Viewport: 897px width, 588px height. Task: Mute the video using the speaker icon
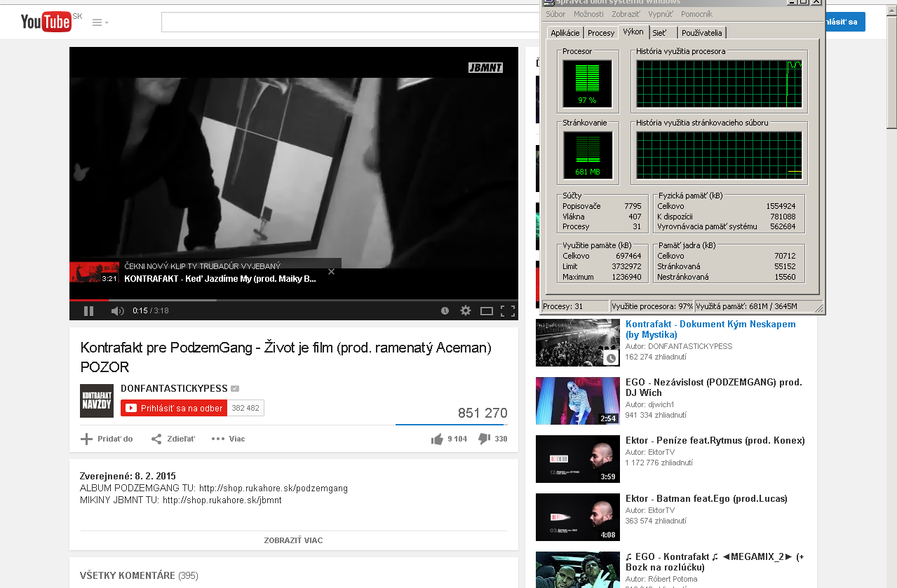[x=117, y=310]
